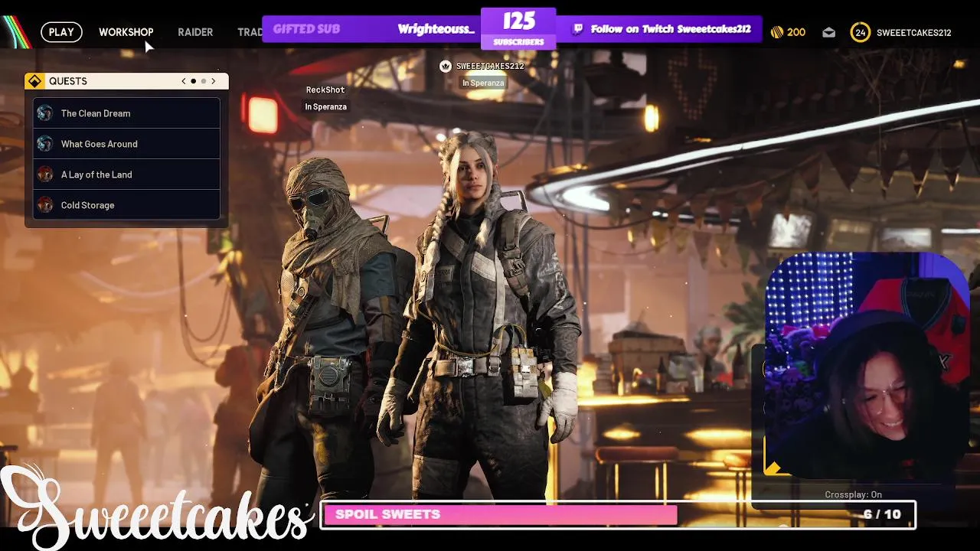Viewport: 980px width, 551px height.
Task: Select ReckShot squad member nameplate
Action: coord(325,90)
